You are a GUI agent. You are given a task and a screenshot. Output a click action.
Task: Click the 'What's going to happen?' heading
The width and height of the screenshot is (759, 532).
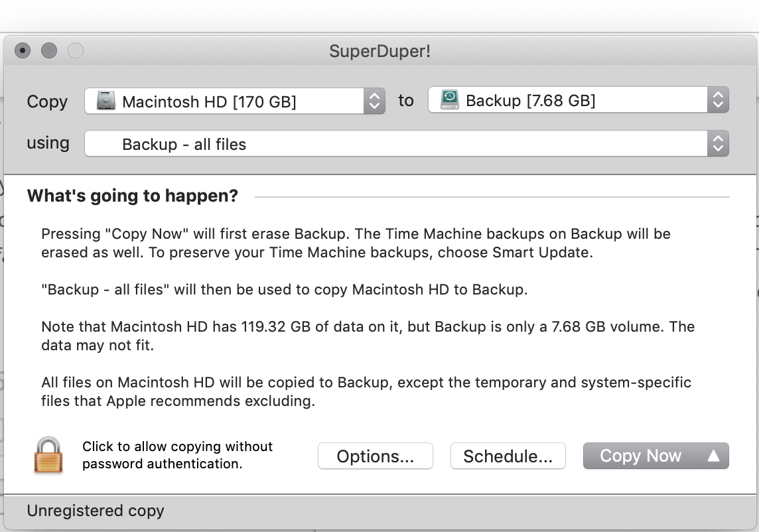(133, 196)
